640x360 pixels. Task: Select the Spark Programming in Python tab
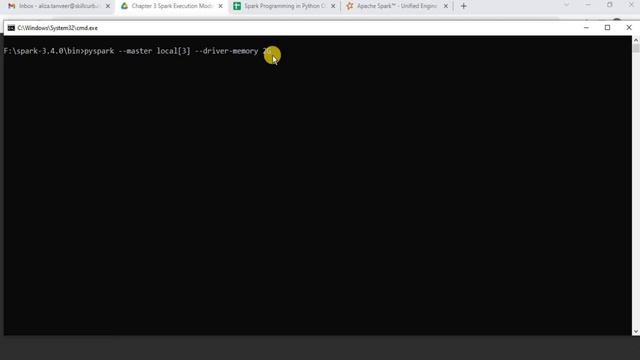click(x=284, y=6)
